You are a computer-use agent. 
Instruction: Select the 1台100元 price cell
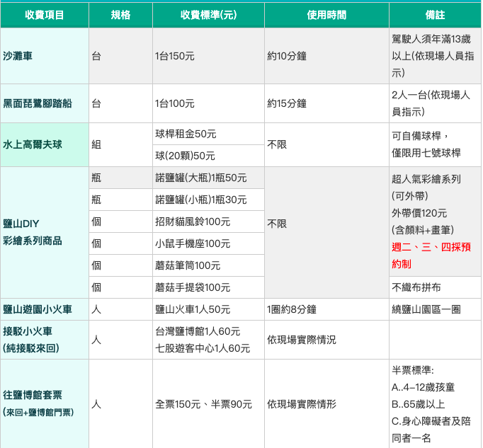[208, 103]
